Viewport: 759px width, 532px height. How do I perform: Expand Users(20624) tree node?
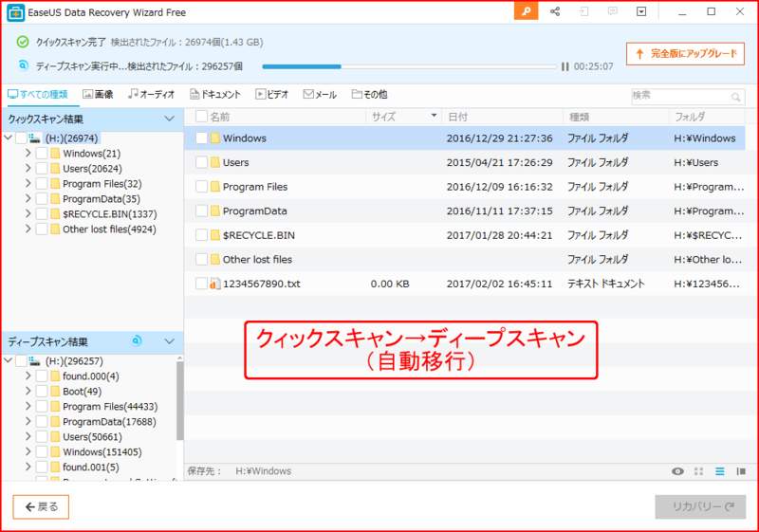[x=28, y=168]
